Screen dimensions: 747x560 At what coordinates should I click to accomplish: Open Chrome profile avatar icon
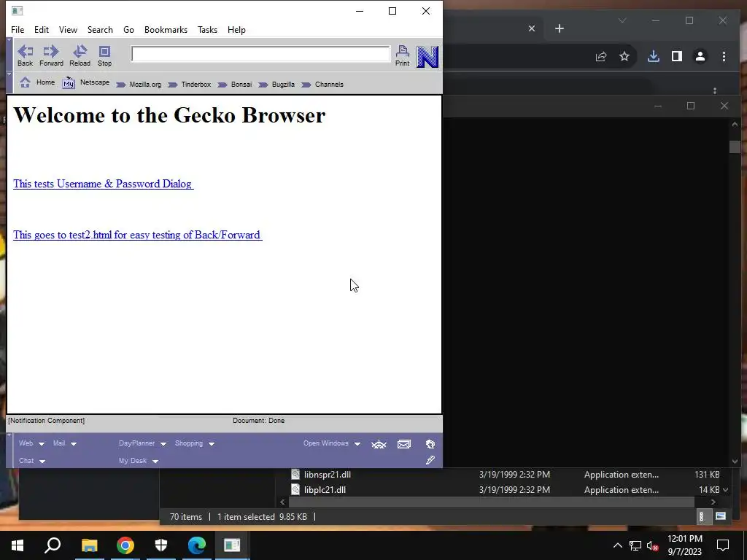point(700,57)
